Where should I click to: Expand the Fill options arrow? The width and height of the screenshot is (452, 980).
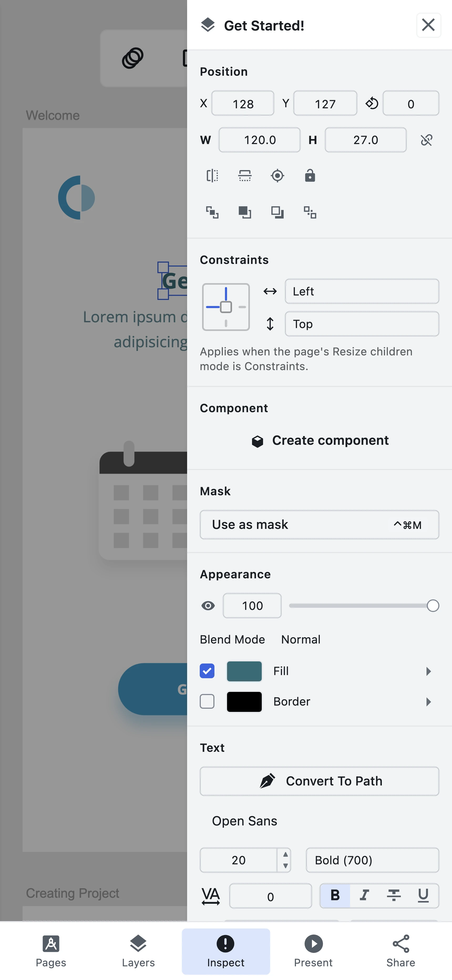click(428, 671)
